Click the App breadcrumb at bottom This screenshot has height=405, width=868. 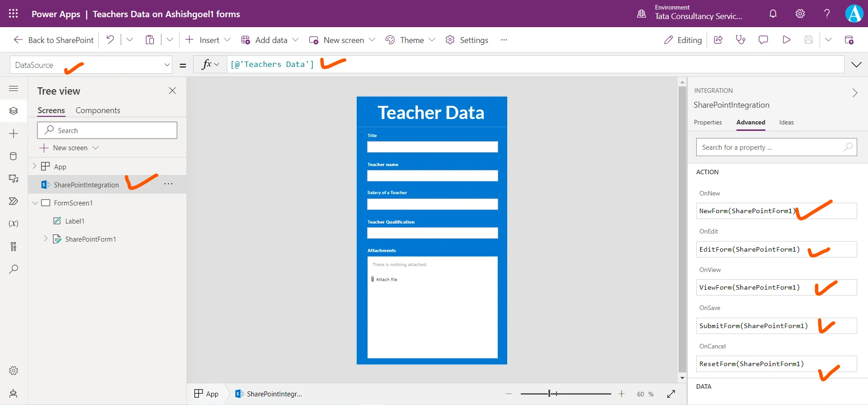(206, 394)
